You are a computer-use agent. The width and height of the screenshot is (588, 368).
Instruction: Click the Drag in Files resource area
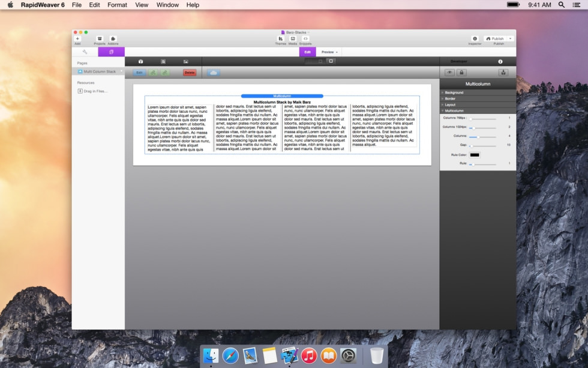coord(92,91)
